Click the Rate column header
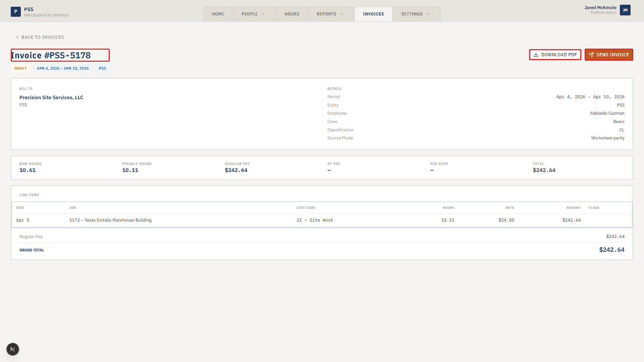 click(510, 208)
